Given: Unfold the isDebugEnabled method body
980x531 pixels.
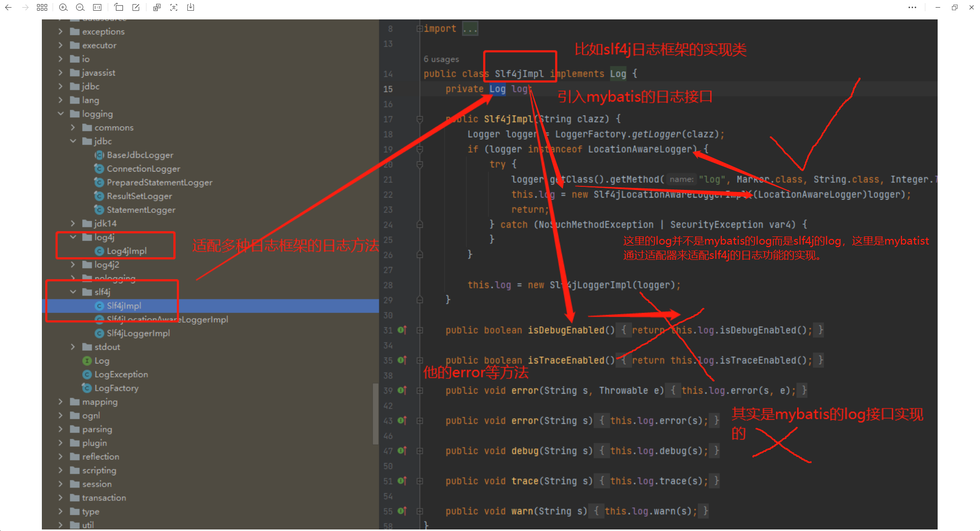Looking at the screenshot, I should click(420, 330).
